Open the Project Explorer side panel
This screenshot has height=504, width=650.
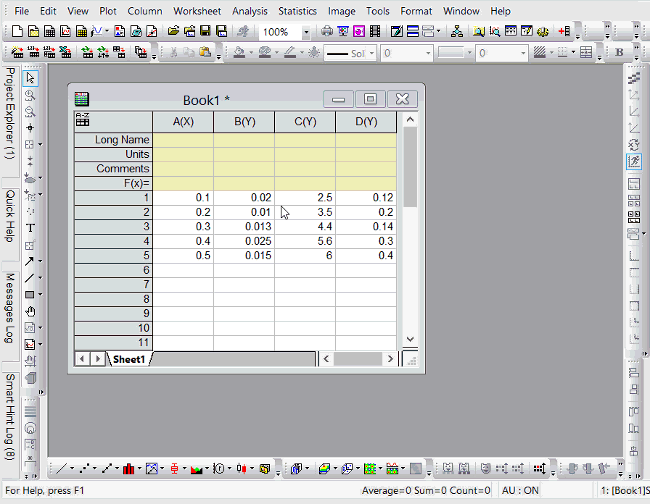click(9, 114)
